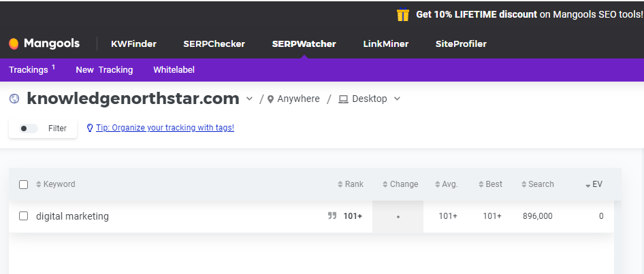Click the digital marketing keyword
This screenshot has height=274, width=644.
72,216
